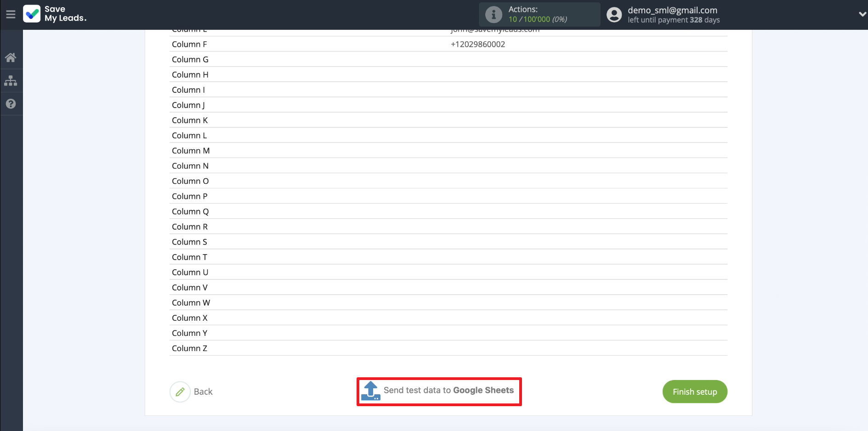Send test data to Google Sheets
868x431 pixels.
coord(439,391)
